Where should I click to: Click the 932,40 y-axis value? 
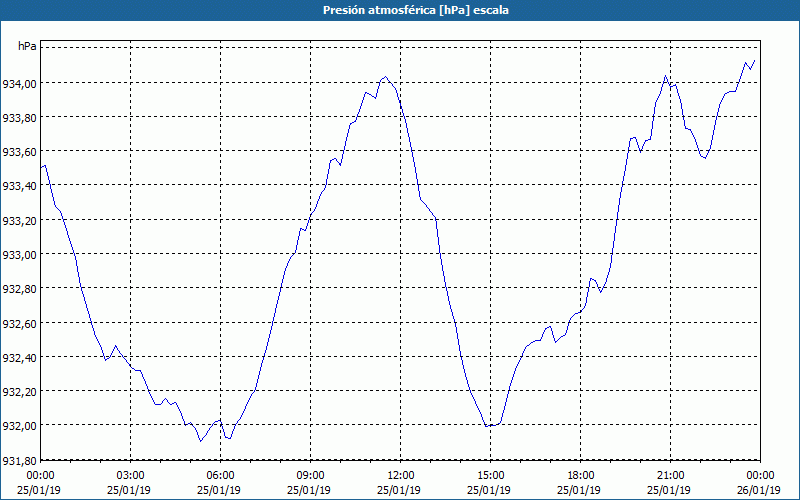coord(19,358)
